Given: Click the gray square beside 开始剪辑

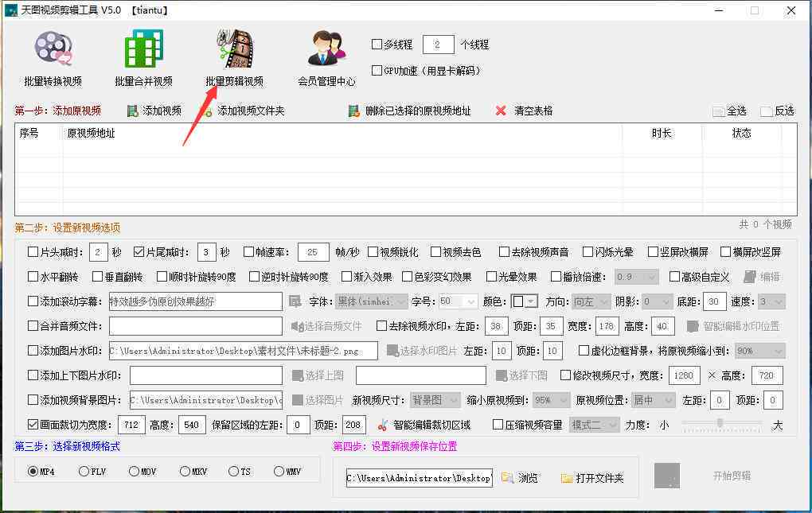Looking at the screenshot, I should point(667,476).
